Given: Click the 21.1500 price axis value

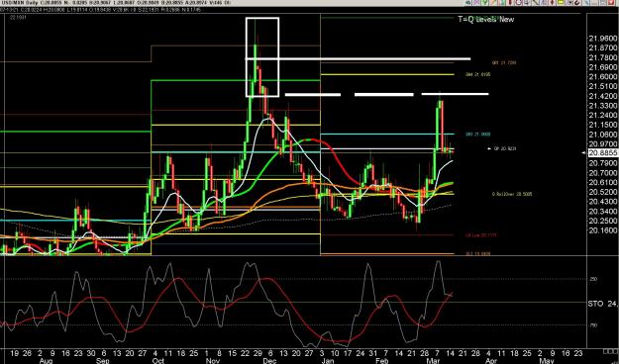Looking at the screenshot, I should (603, 125).
